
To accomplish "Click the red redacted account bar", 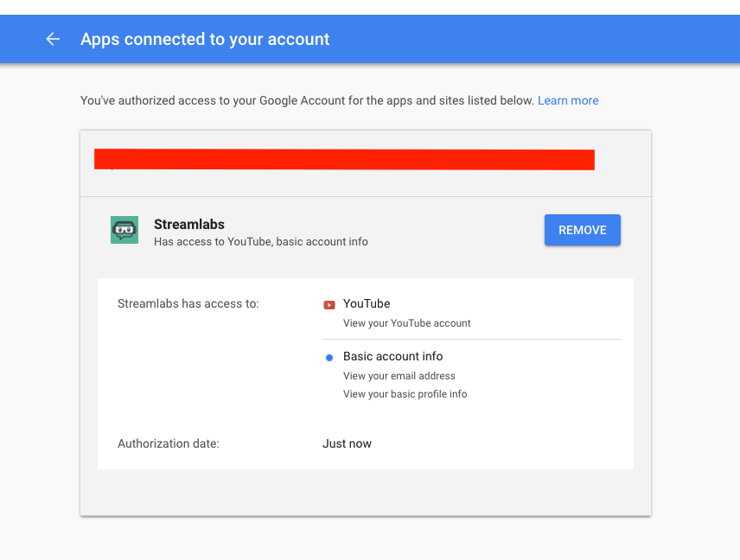I will [x=344, y=160].
